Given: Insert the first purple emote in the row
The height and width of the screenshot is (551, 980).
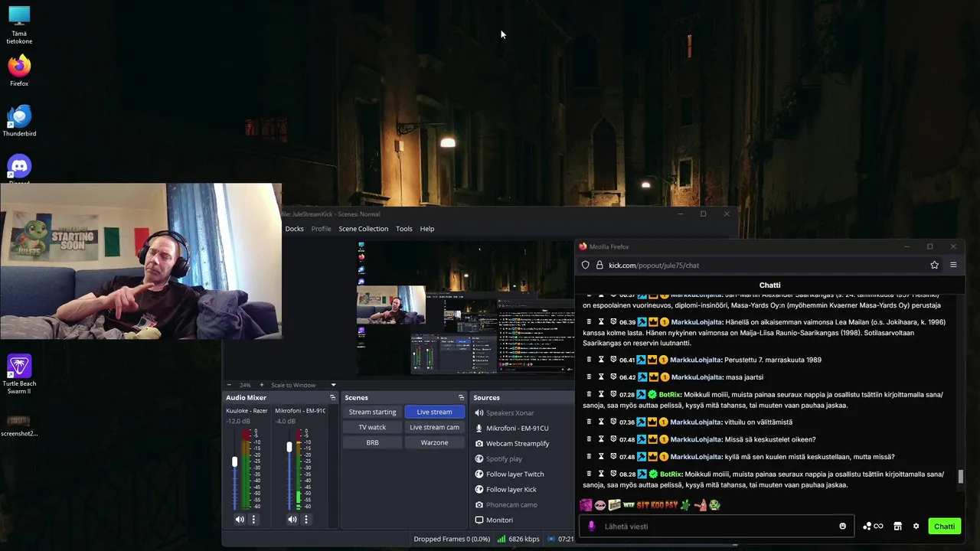Looking at the screenshot, I should coord(586,505).
